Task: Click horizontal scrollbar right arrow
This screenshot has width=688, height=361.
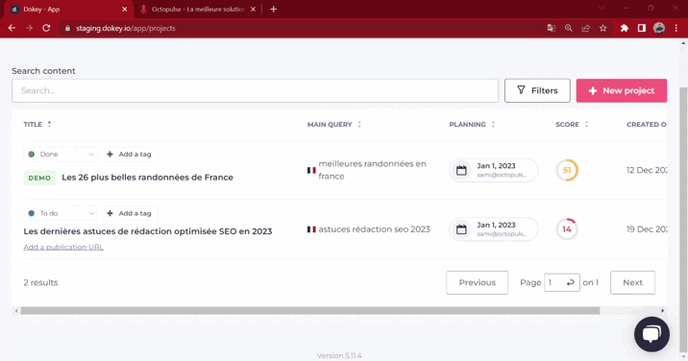Action: click(x=663, y=311)
